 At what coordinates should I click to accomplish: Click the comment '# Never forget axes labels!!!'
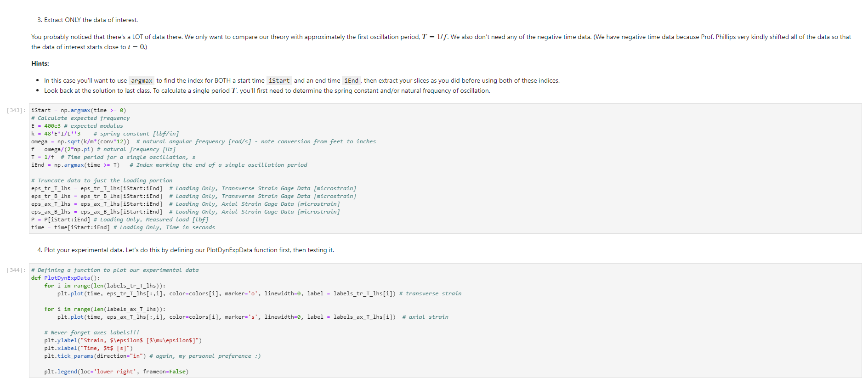92,333
